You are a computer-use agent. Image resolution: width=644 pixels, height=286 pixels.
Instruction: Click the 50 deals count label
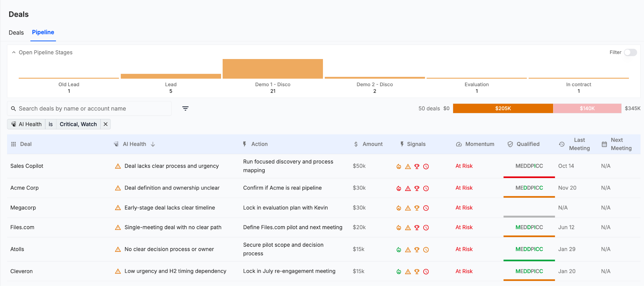(429, 108)
